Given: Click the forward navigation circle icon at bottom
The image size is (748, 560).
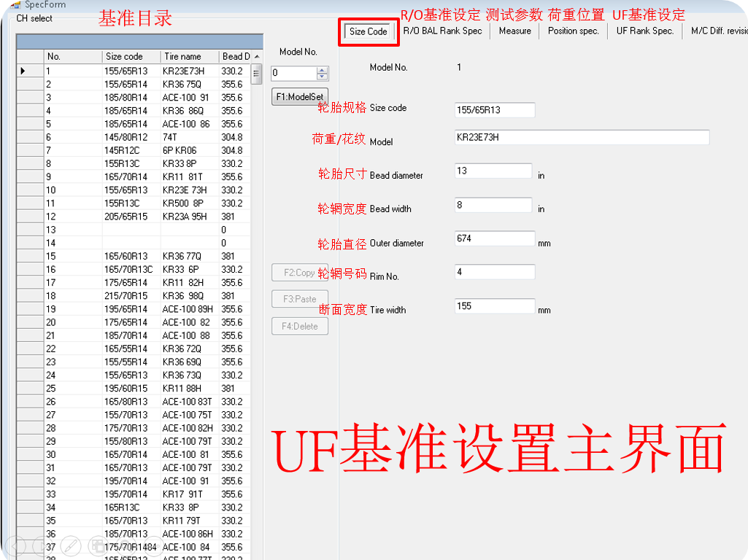Looking at the screenshot, I should tap(39, 545).
